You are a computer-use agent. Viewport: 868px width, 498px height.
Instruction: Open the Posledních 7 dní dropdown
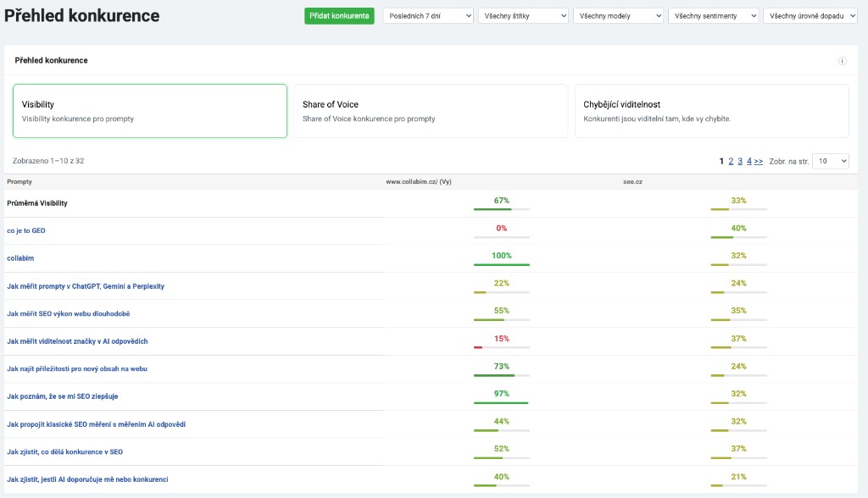[x=428, y=16]
